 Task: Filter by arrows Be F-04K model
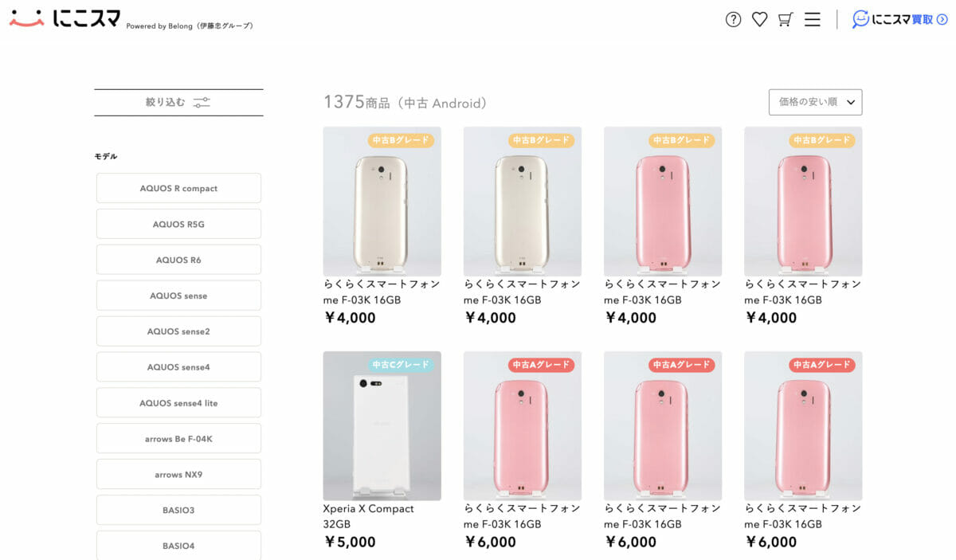point(178,439)
